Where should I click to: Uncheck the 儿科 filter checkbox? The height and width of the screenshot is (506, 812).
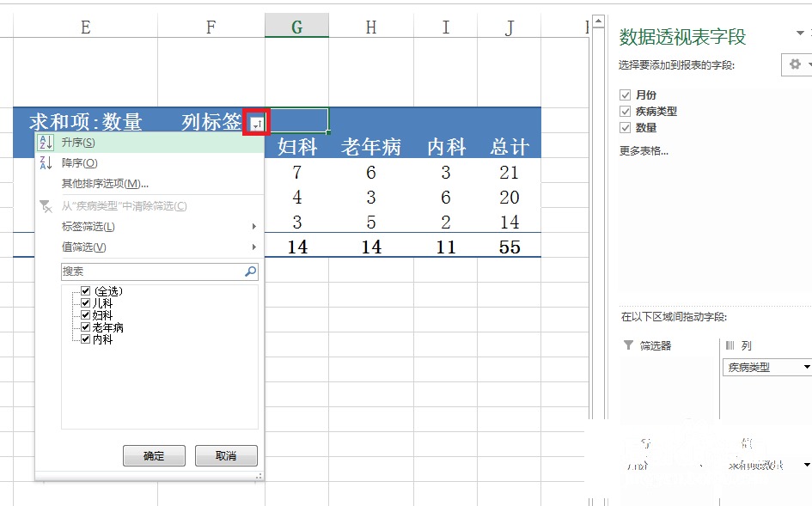[86, 303]
